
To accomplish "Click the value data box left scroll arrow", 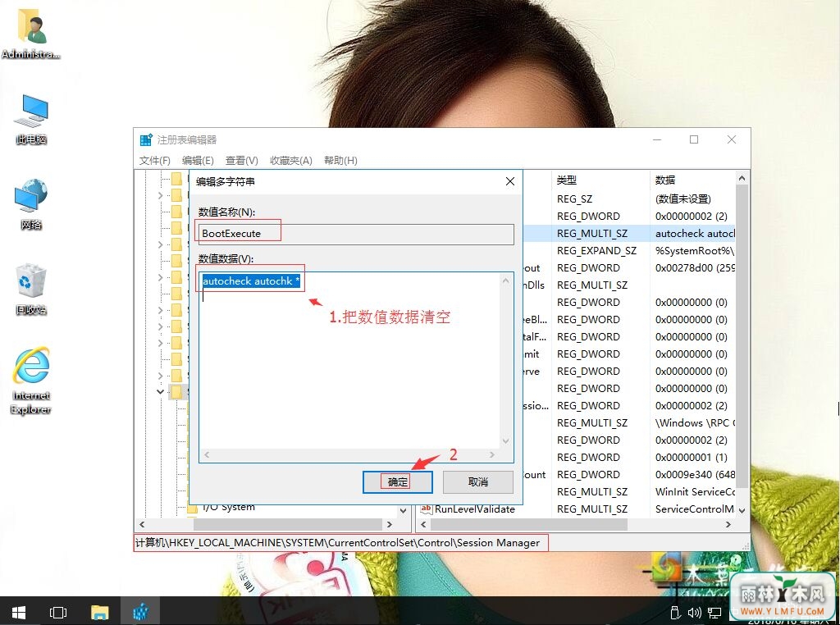I will point(207,454).
